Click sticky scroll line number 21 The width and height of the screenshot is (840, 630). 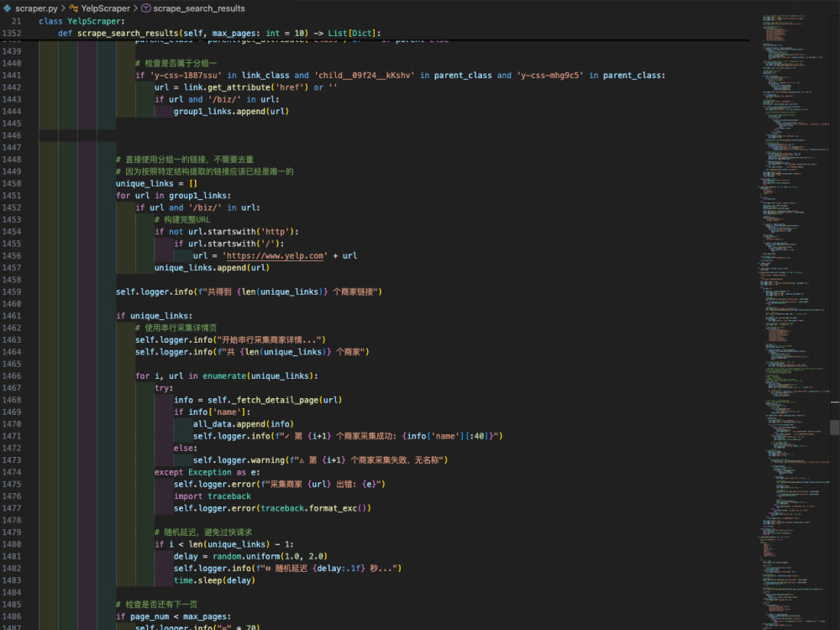16,21
